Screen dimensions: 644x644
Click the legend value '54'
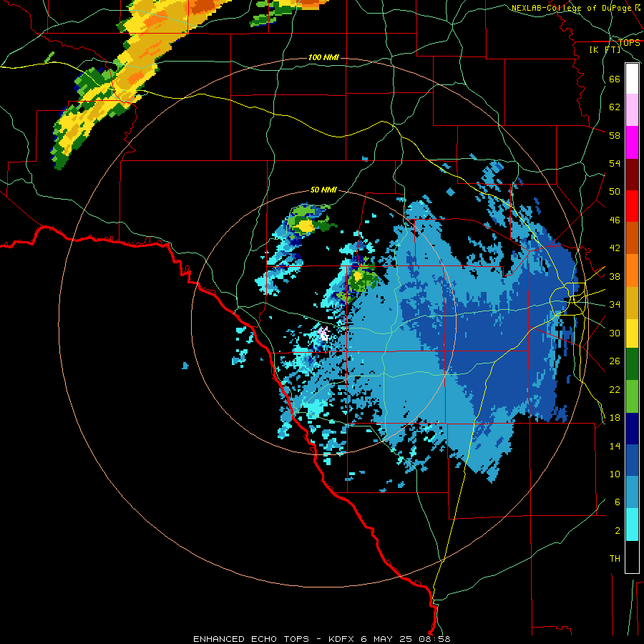tap(615, 163)
